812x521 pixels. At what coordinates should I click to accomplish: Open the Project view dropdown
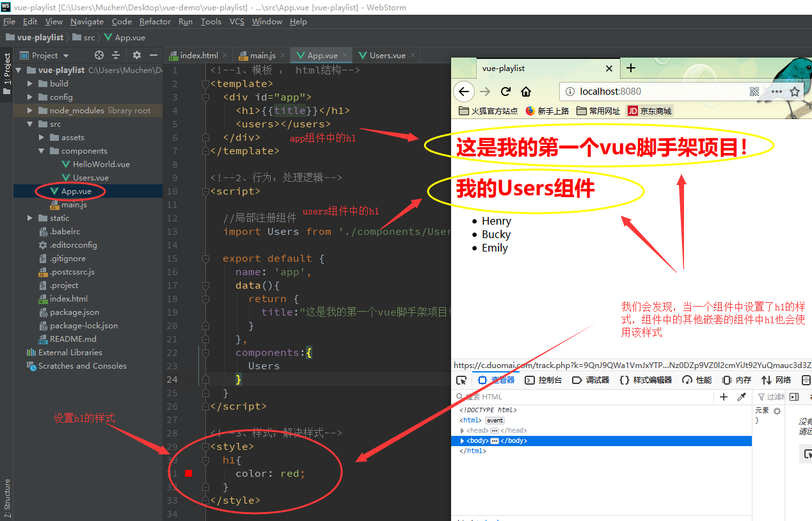pos(45,56)
